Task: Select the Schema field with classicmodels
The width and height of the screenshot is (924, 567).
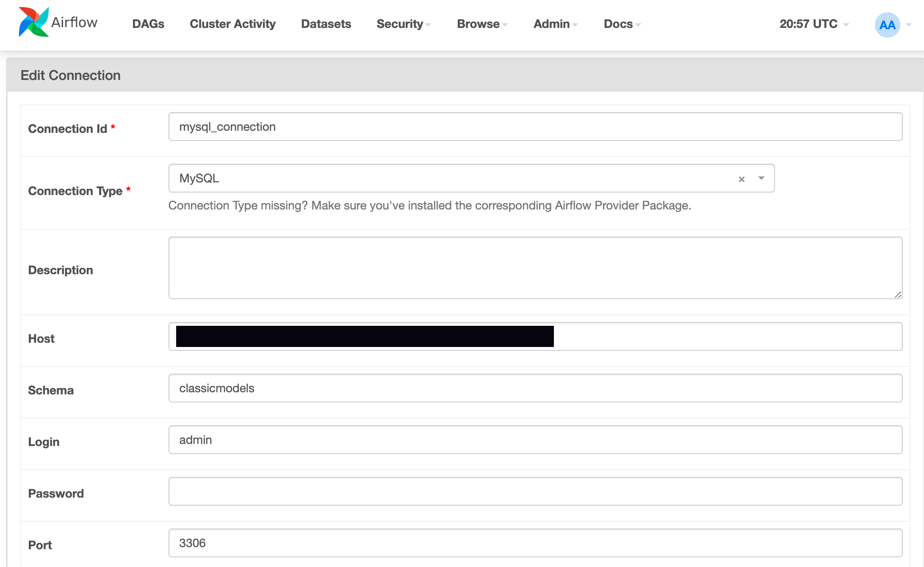Action: coord(535,388)
